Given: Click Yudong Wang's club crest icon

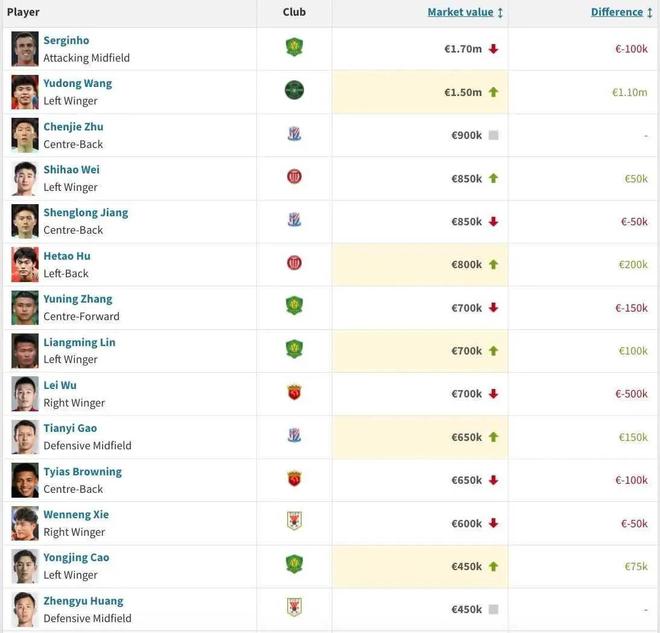Looking at the screenshot, I should coord(294,91).
